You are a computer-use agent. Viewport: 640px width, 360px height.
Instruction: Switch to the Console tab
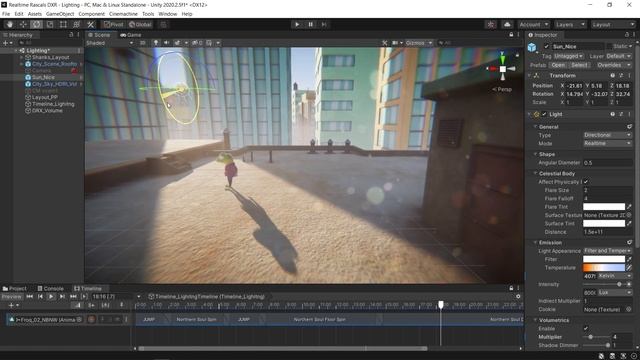(51, 289)
